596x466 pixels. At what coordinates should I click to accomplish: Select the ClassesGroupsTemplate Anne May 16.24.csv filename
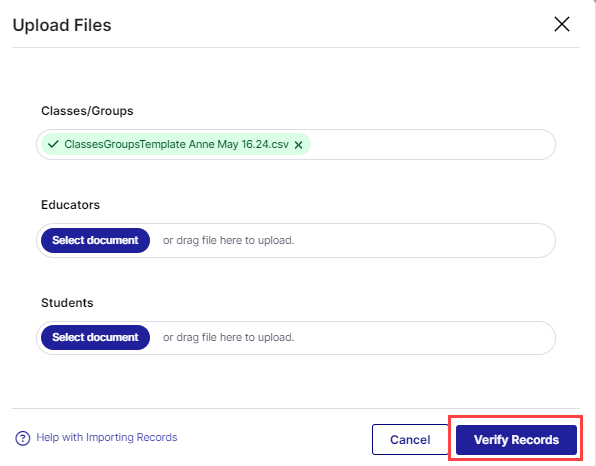pos(176,144)
